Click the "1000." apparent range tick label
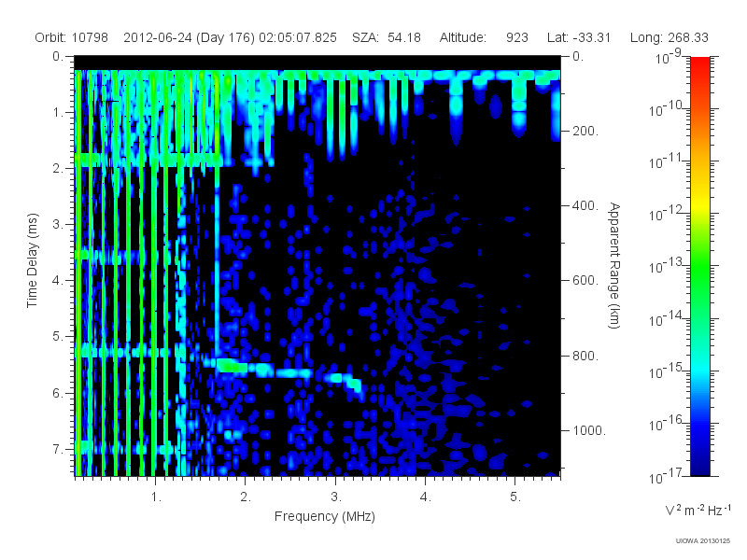 589,430
